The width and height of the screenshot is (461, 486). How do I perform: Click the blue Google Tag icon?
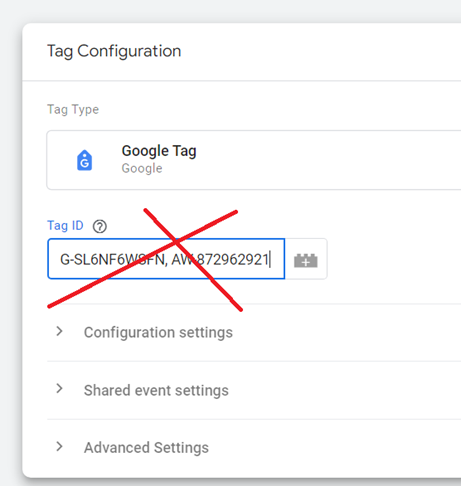tap(85, 160)
